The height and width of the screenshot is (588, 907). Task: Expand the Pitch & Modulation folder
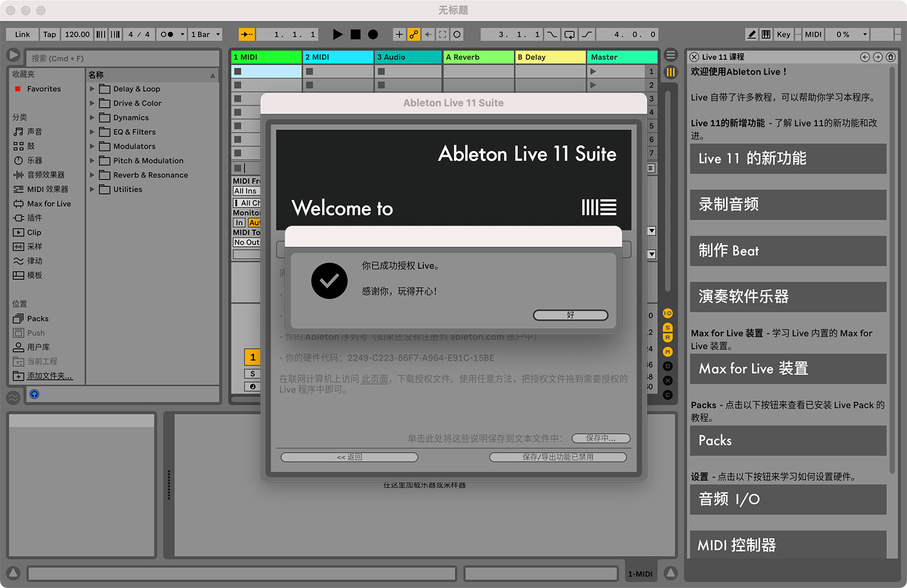tap(91, 160)
